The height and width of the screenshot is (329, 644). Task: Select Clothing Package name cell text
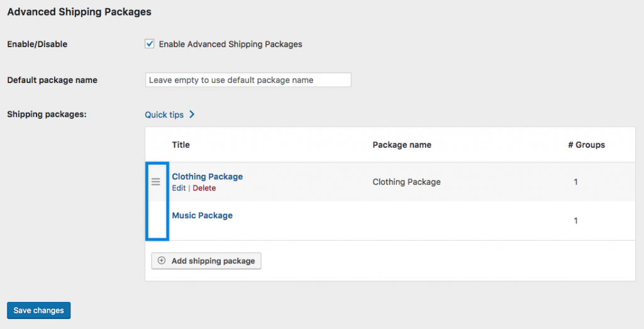[406, 182]
